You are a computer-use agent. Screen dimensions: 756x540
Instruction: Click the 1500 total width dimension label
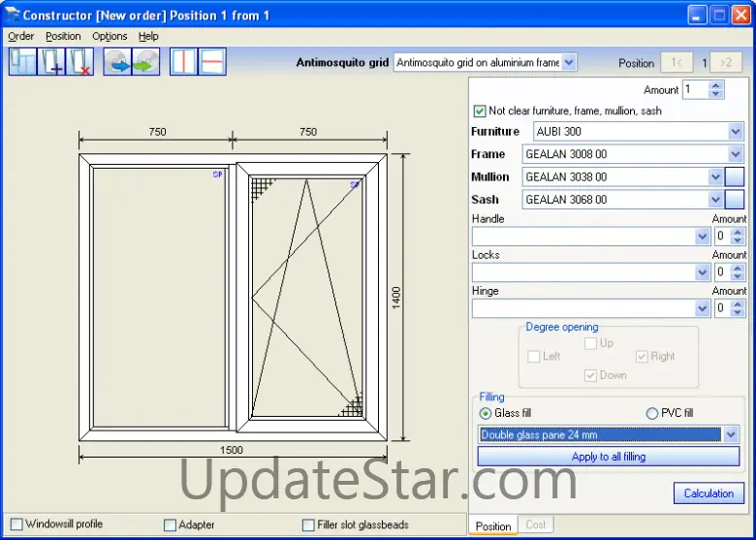pyautogui.click(x=232, y=450)
